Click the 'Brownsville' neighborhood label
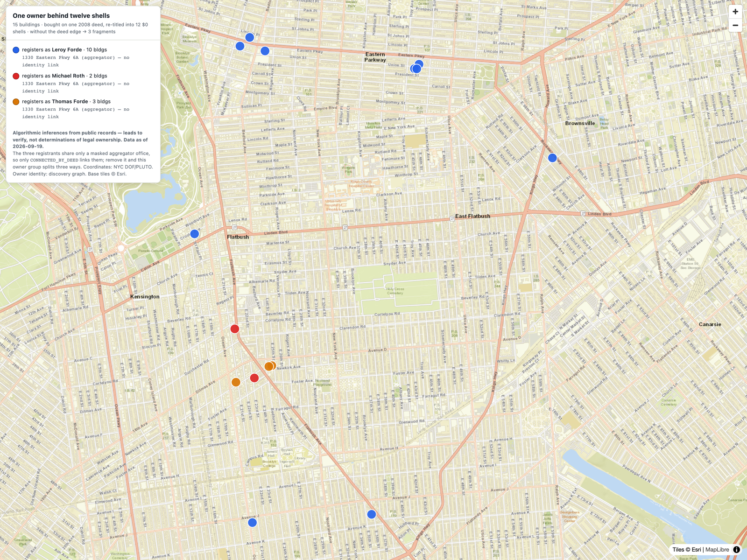The height and width of the screenshot is (560, 747). pos(580,123)
